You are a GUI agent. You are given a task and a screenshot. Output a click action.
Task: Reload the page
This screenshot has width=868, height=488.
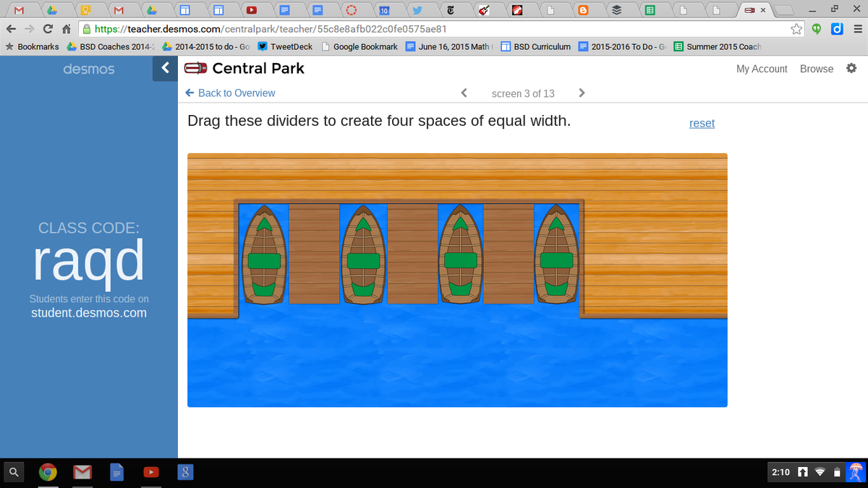coord(48,29)
